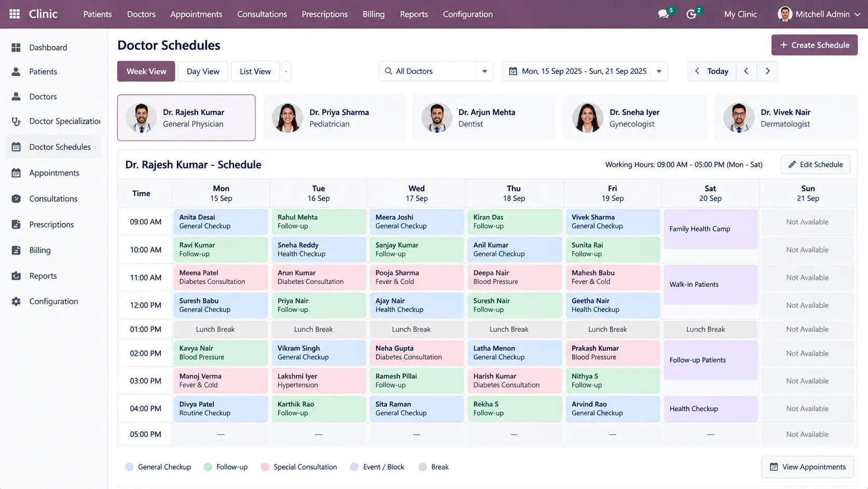Click the Patients sidebar icon
The image size is (868, 489).
pyautogui.click(x=16, y=72)
